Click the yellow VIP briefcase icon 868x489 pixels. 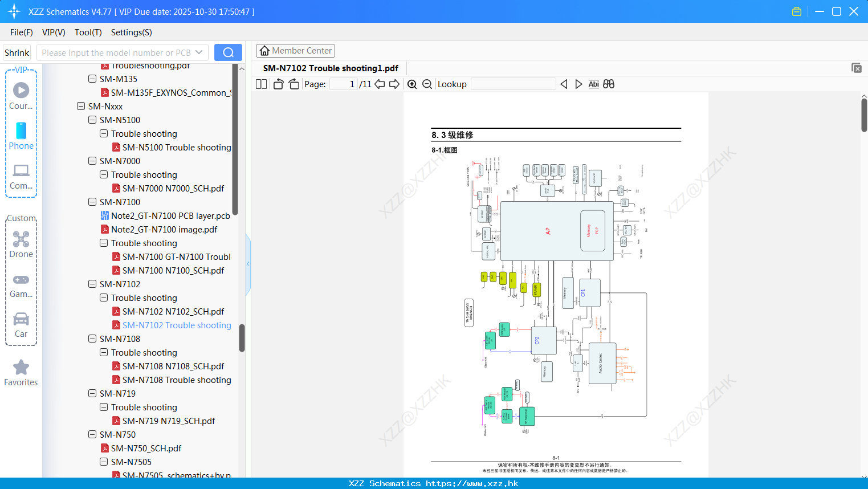pyautogui.click(x=797, y=11)
